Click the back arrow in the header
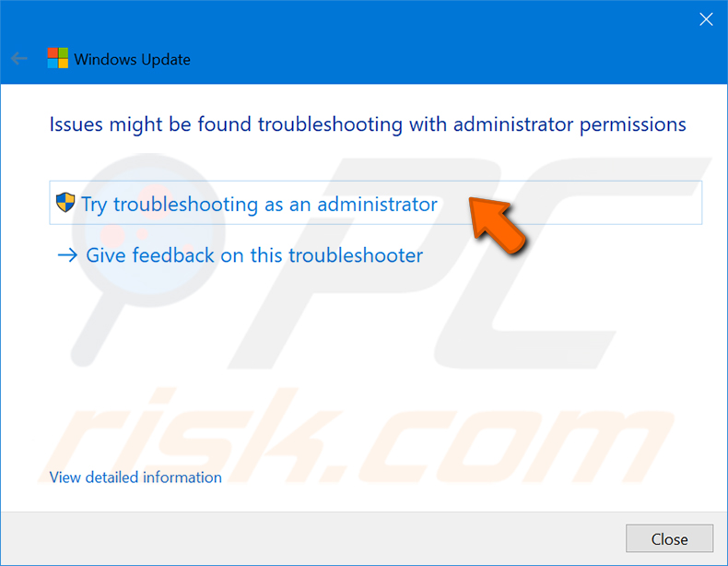Screen dimensions: 728x566 click(19, 59)
